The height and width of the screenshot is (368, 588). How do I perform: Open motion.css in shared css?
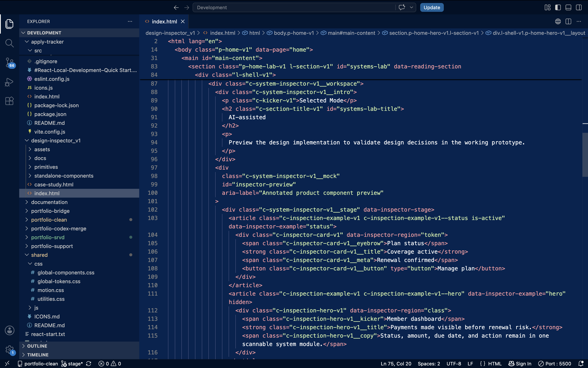pos(79,290)
